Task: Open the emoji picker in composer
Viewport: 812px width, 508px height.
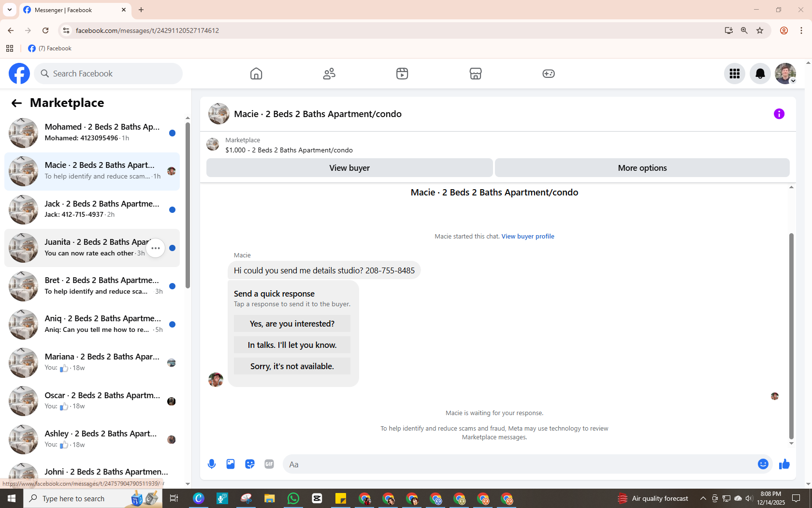Action: tap(763, 464)
